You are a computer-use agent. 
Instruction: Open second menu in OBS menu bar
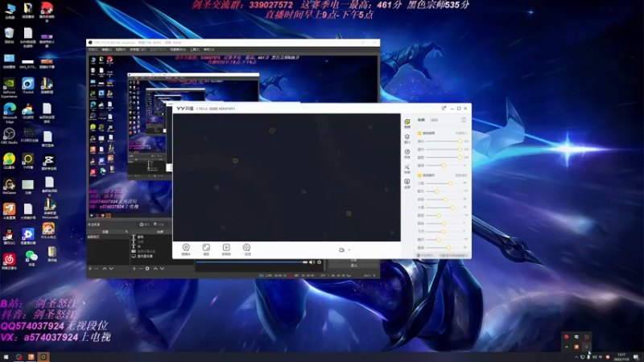tap(106, 50)
